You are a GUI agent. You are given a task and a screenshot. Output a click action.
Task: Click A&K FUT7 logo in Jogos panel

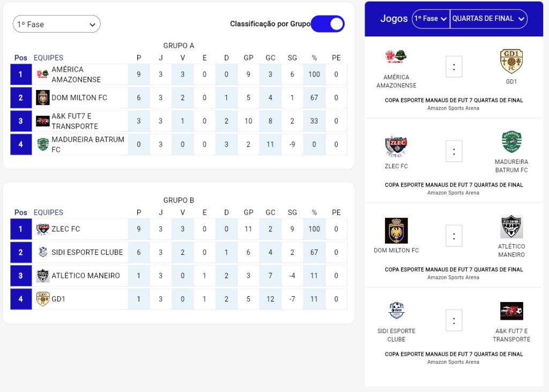(x=511, y=311)
